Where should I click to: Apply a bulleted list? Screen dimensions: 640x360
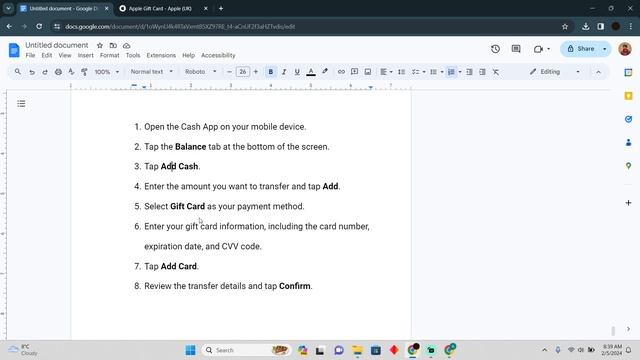click(433, 72)
